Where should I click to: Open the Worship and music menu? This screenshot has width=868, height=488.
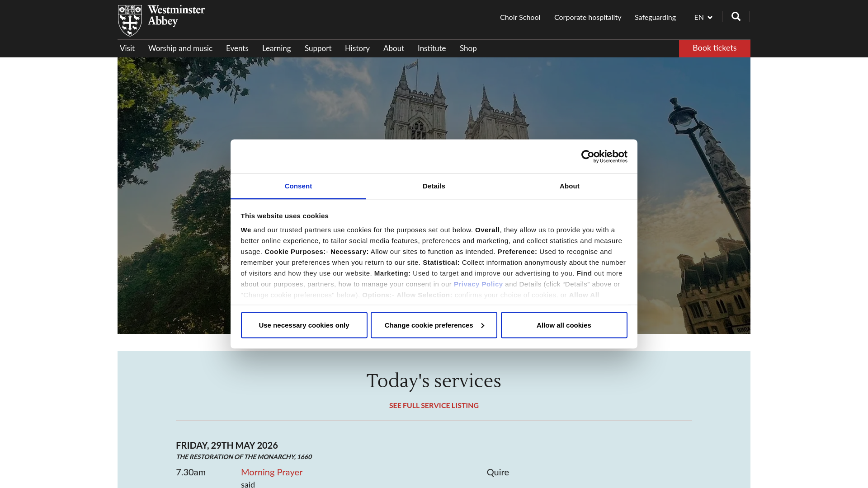[180, 48]
